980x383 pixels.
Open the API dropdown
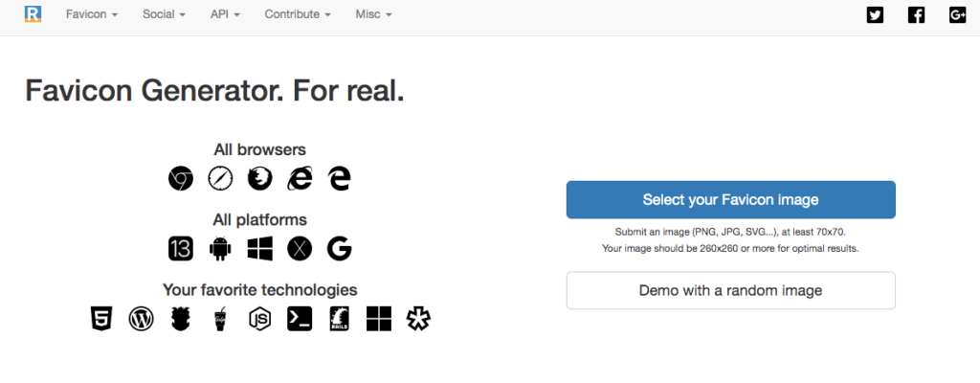[x=225, y=15]
